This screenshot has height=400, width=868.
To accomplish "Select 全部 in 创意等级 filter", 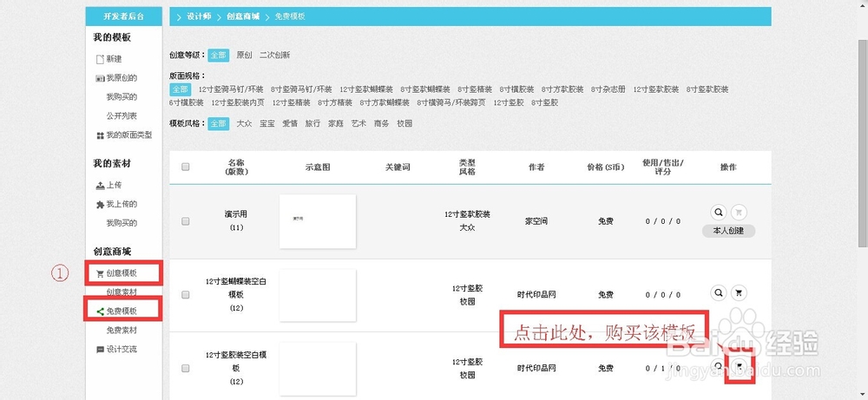I will point(219,55).
